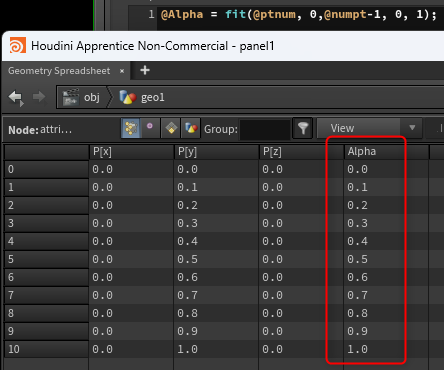
Task: Select point row 2 header
Action: pos(46,205)
